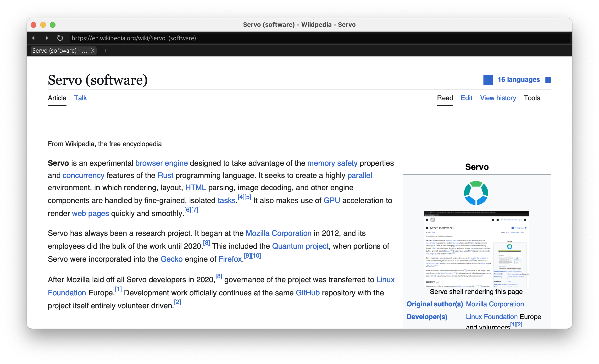Switch to the Talk tab
Viewport: 599px width, 364px height.
coord(80,98)
